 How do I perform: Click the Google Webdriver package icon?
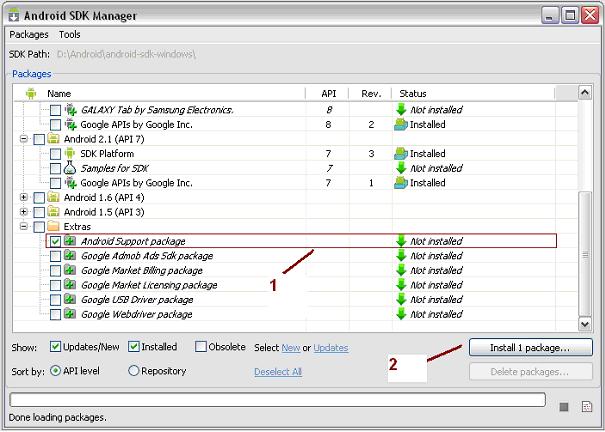click(70, 314)
